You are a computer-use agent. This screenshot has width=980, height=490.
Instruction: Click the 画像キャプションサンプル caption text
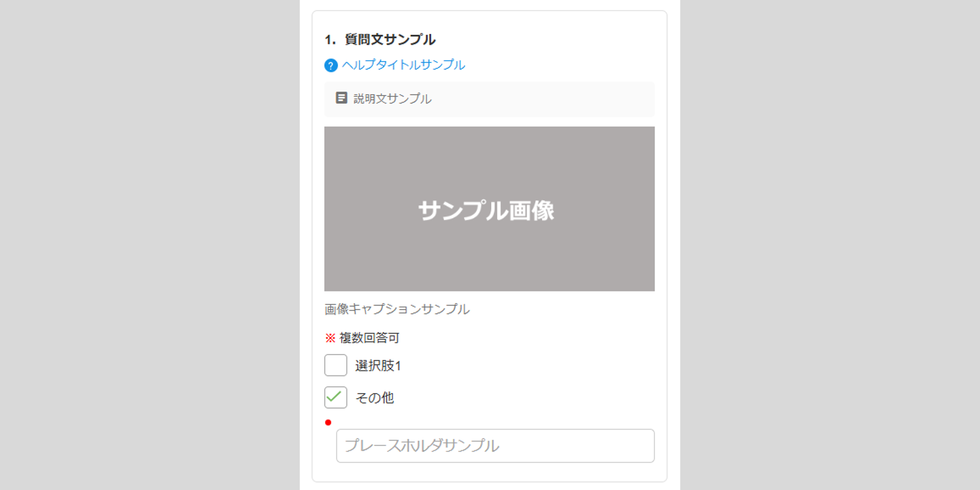[x=397, y=309]
